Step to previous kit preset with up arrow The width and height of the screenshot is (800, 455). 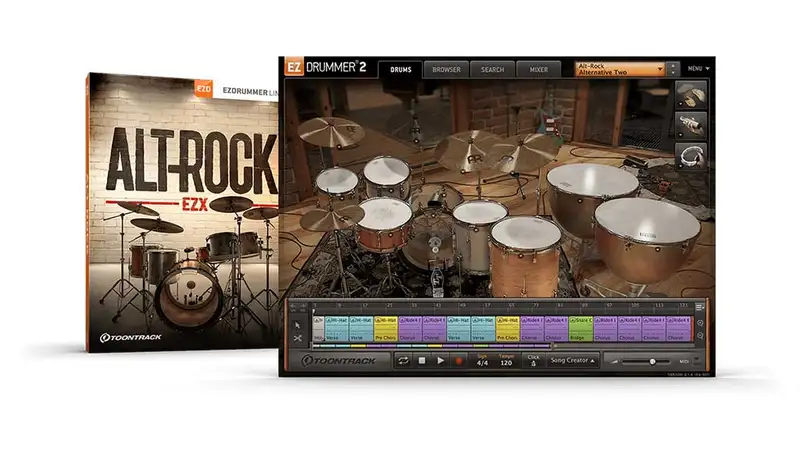[673, 66]
